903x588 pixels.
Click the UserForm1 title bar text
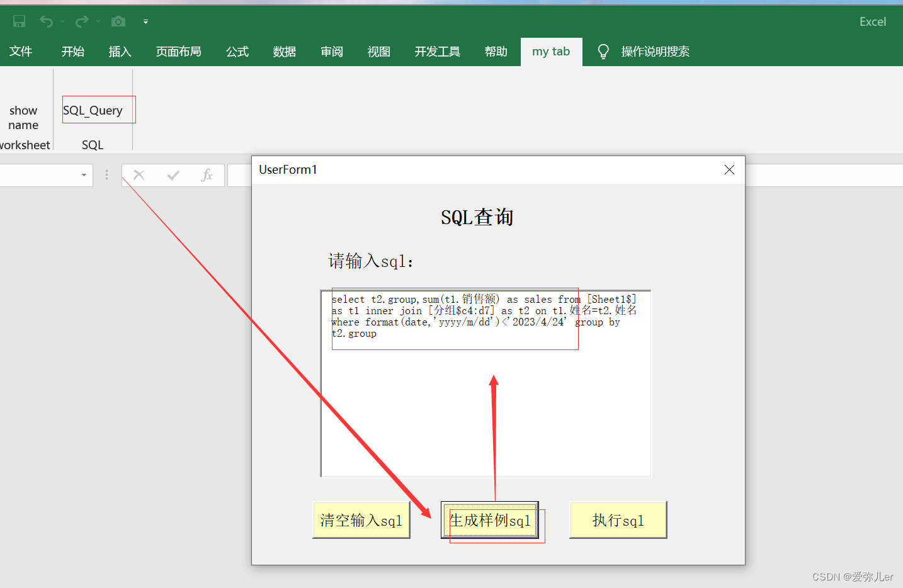click(x=288, y=169)
